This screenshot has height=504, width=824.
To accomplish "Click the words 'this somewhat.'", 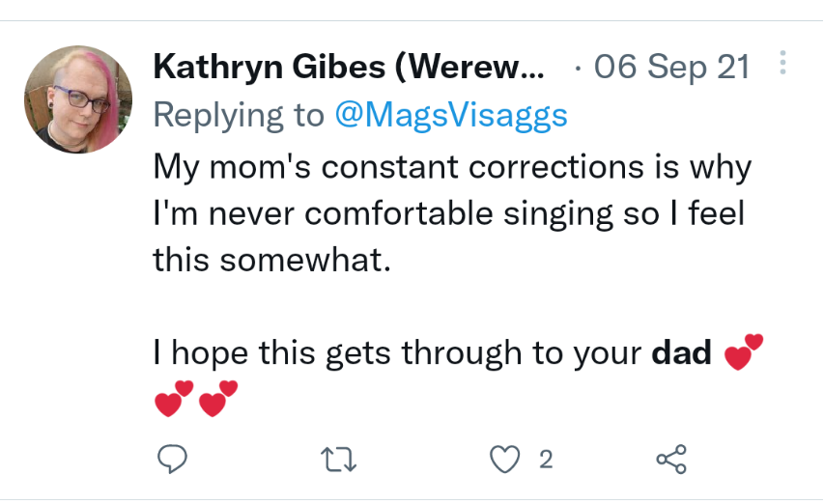I will [272, 260].
